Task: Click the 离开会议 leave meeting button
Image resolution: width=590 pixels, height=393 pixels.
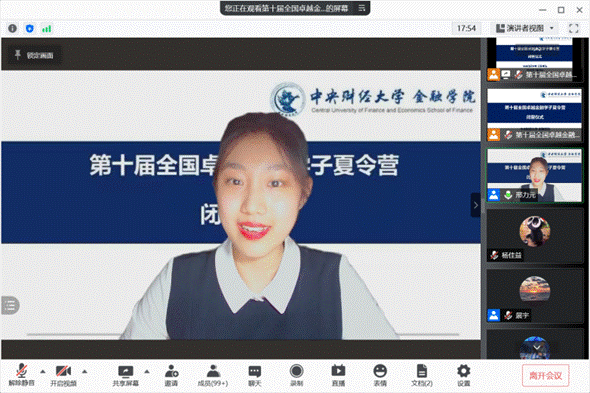Action: (546, 375)
